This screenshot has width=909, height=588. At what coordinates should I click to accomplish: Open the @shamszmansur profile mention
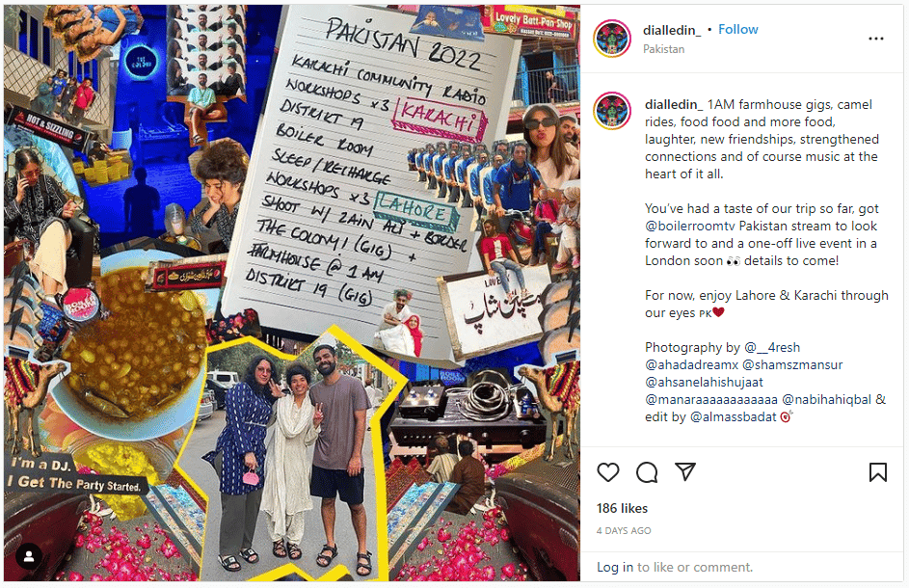(792, 364)
